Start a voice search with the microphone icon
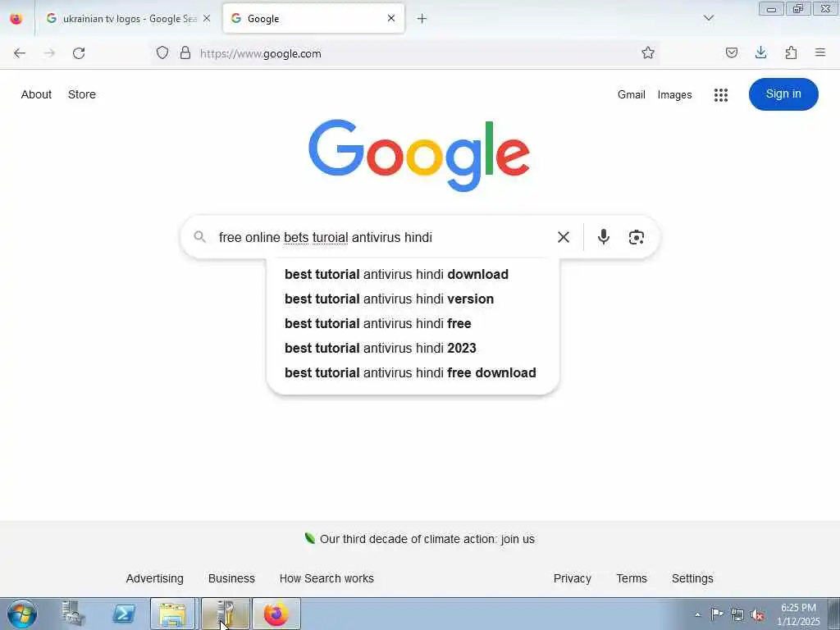The width and height of the screenshot is (840, 630). click(603, 237)
